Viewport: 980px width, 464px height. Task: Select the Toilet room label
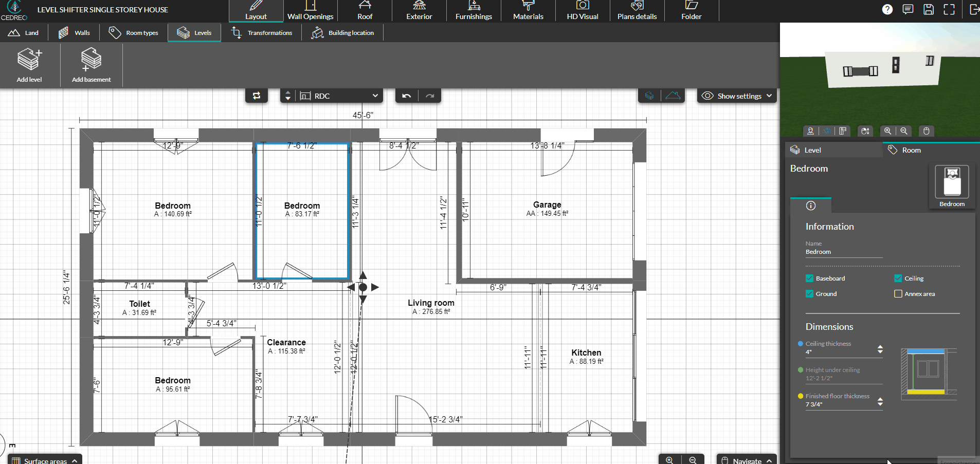tap(139, 304)
